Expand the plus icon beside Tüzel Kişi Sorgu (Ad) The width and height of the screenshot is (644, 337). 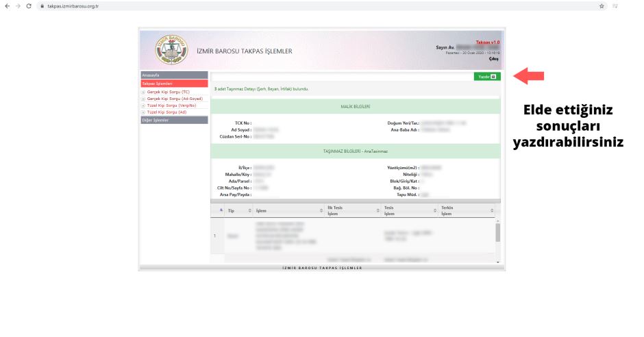coord(143,112)
